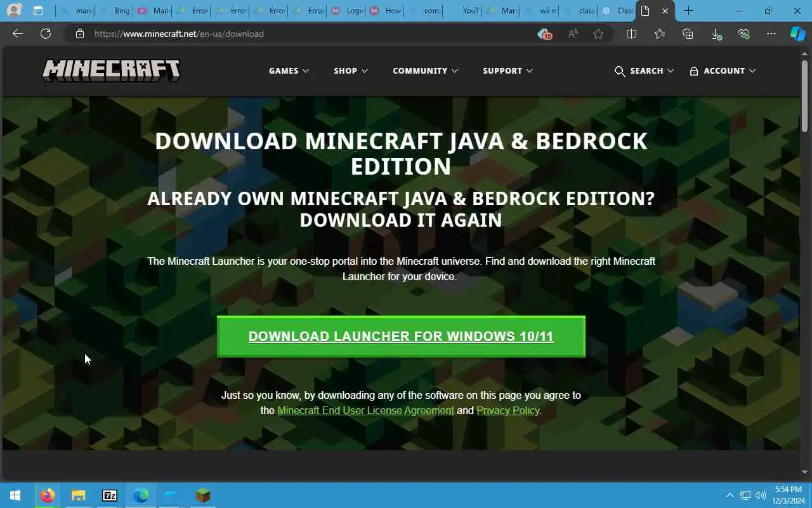
Task: Launch the Copilot sidebar
Action: (797, 34)
